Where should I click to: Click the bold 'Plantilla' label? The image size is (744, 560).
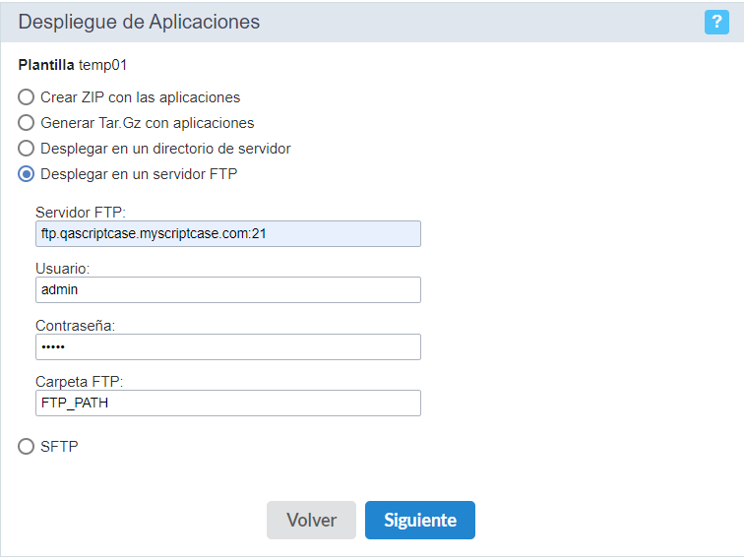click(46, 65)
